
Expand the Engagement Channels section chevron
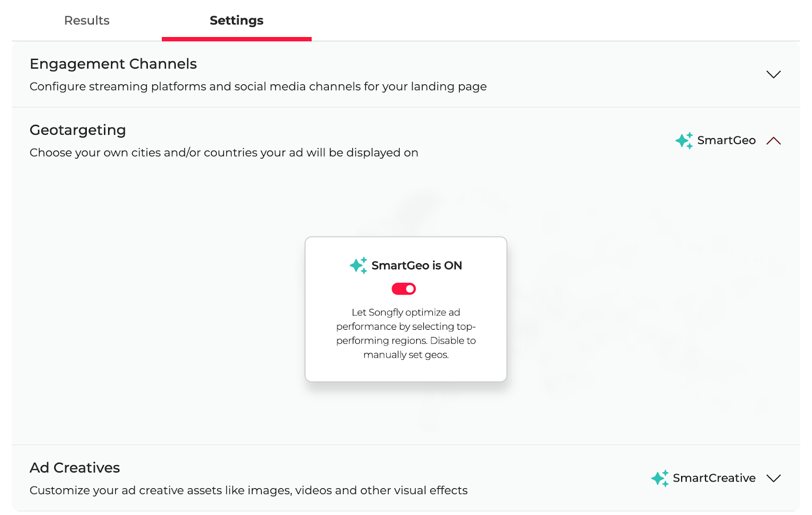point(773,74)
